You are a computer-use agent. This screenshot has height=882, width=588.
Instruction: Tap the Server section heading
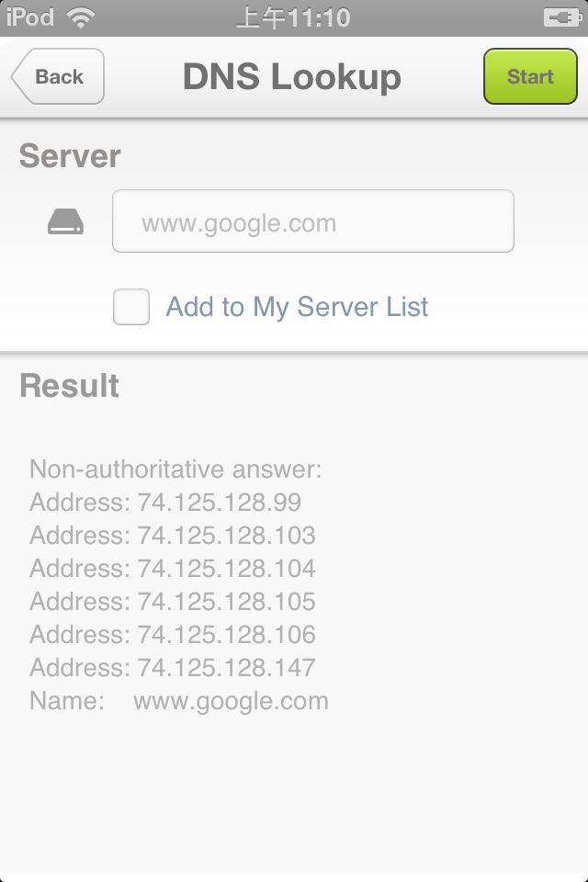(70, 156)
